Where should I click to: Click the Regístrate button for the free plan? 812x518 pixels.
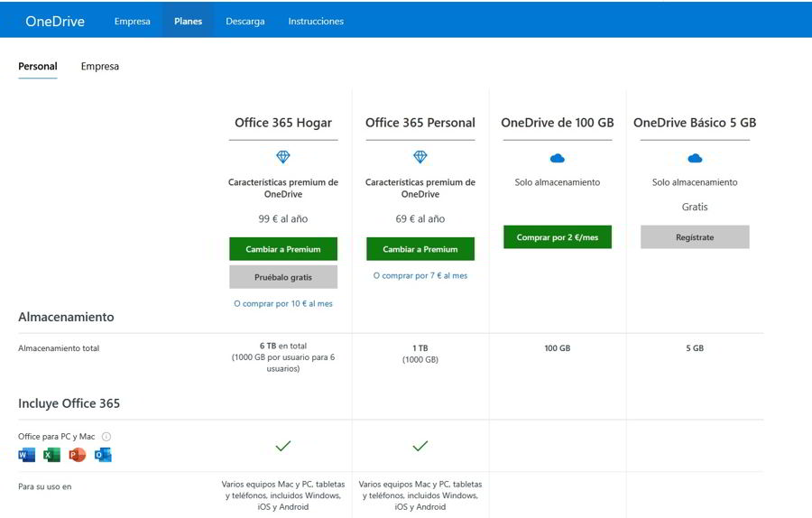coord(695,237)
